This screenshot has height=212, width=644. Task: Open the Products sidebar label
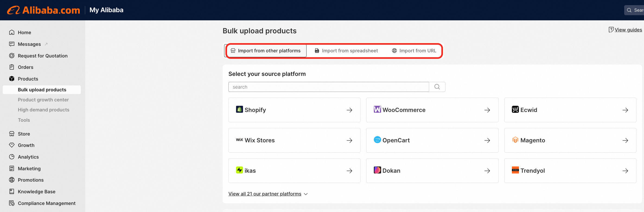point(28,79)
